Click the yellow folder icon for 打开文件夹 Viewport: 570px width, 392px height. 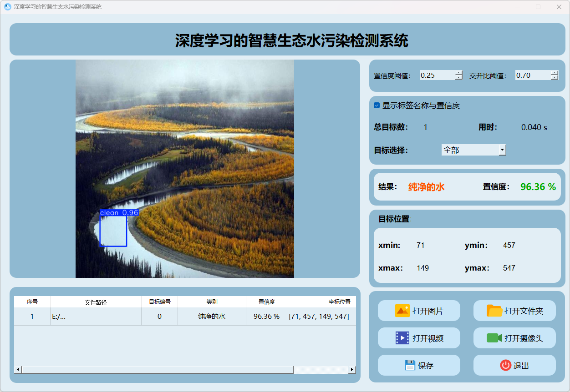[x=494, y=311]
